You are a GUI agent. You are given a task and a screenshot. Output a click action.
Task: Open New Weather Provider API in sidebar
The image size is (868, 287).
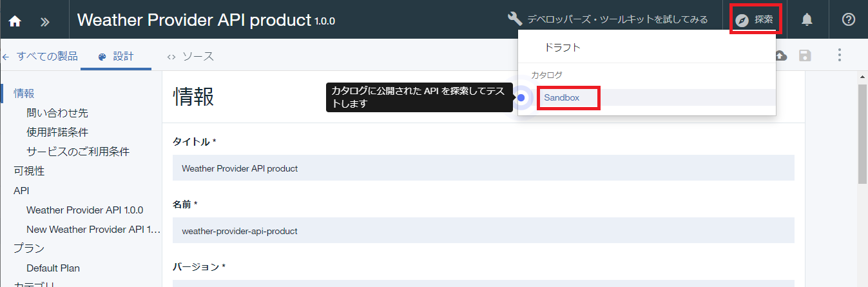93,229
